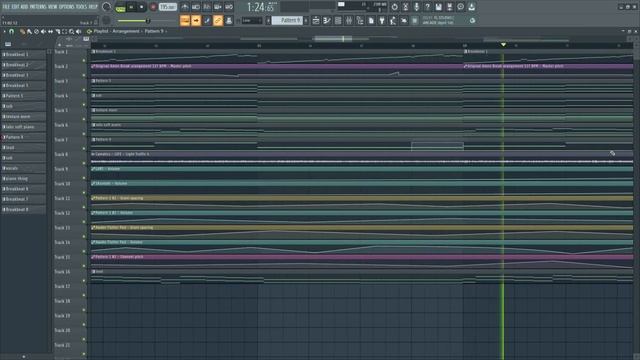
Task: Open the question mark help icon
Action: pos(427,7)
